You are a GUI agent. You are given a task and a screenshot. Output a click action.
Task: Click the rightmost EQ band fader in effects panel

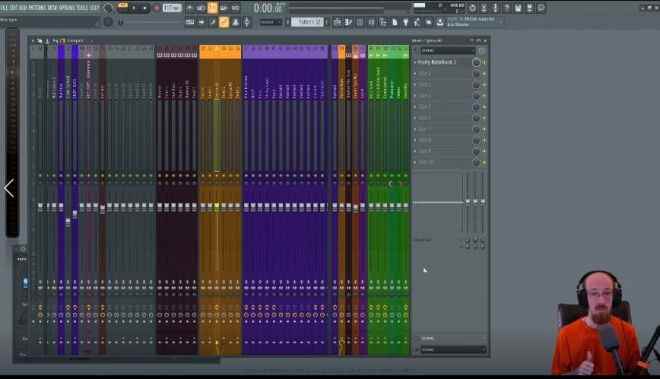(483, 202)
